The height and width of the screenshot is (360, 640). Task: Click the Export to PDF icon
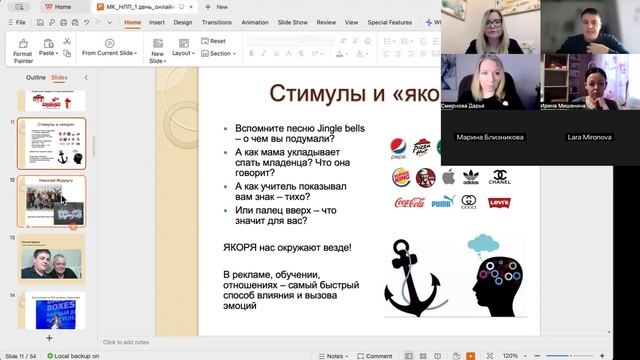(x=52, y=22)
